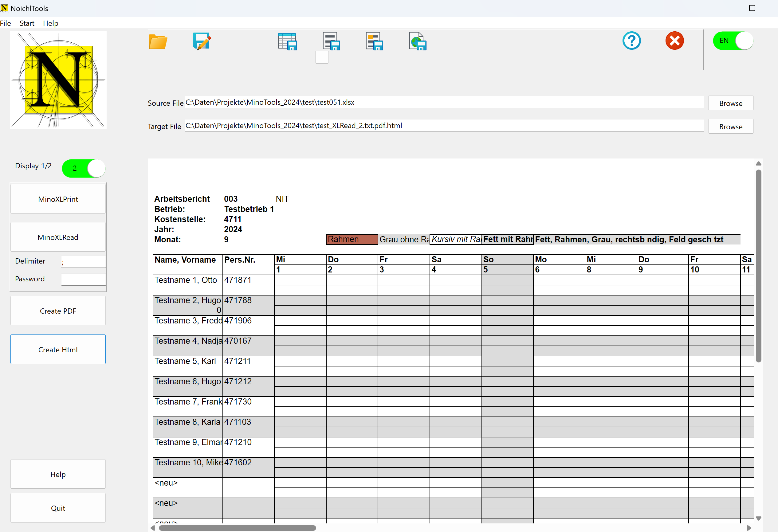Click the 'So 5' day column header
778x532 pixels.
point(508,265)
